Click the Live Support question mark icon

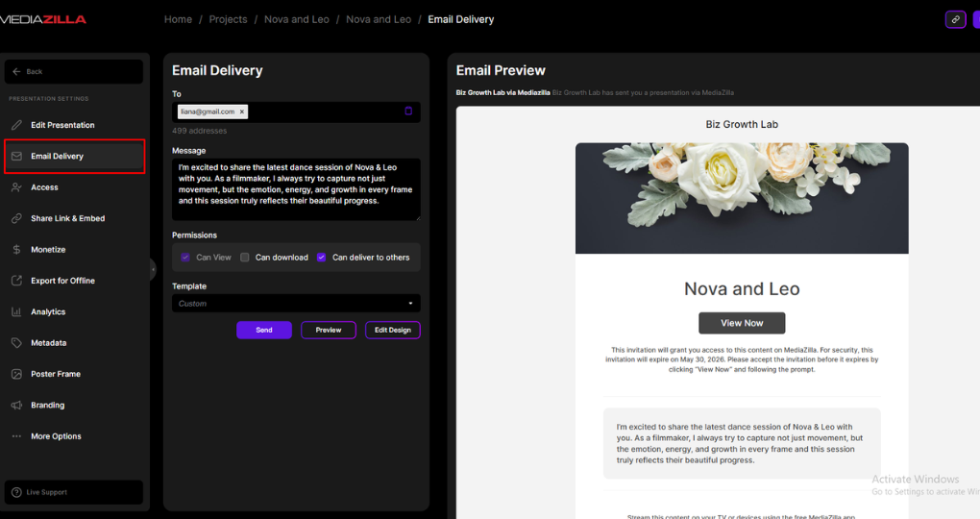17,492
